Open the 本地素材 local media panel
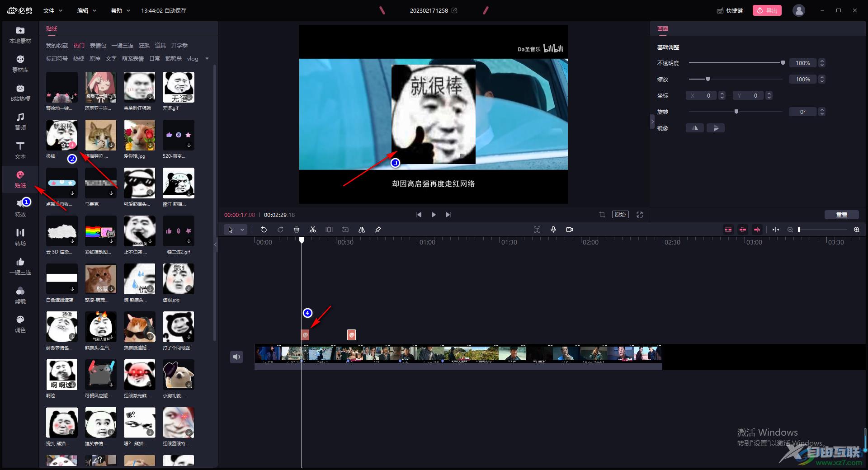868x470 pixels. pos(20,35)
